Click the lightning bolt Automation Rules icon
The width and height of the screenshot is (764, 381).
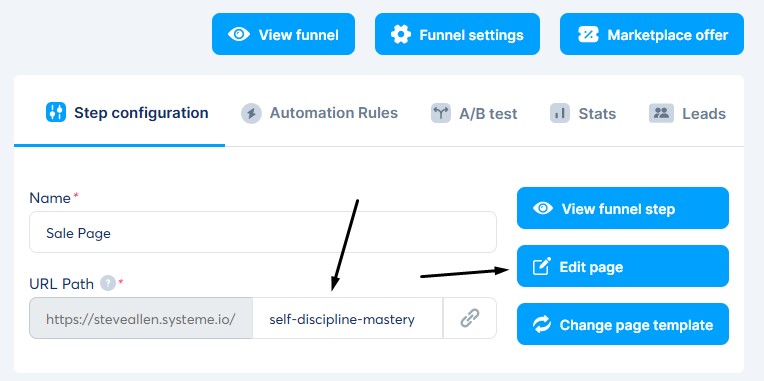click(251, 114)
